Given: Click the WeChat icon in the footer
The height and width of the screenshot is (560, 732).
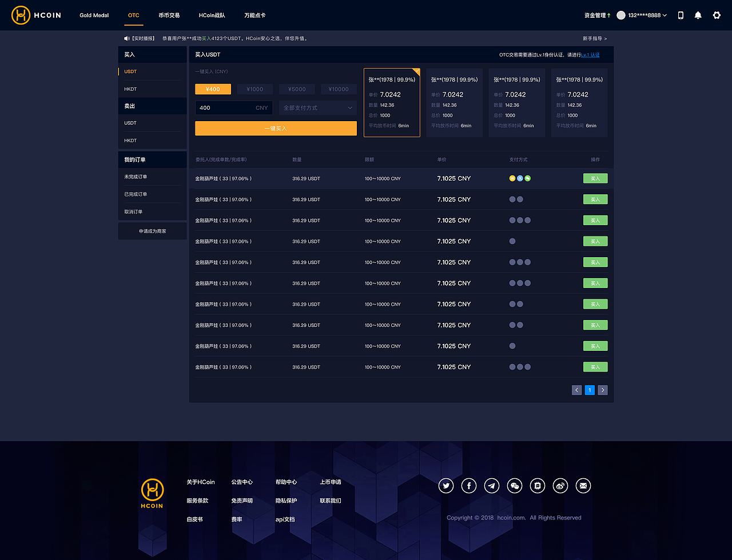Looking at the screenshot, I should click(514, 485).
